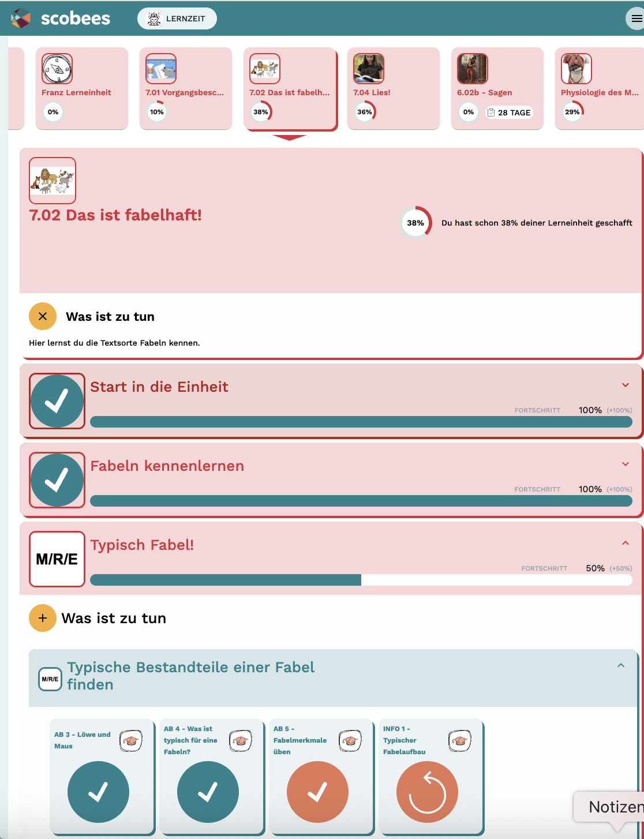Toggle the checkmark on AB 3 - Löwe und Maus

98,792
